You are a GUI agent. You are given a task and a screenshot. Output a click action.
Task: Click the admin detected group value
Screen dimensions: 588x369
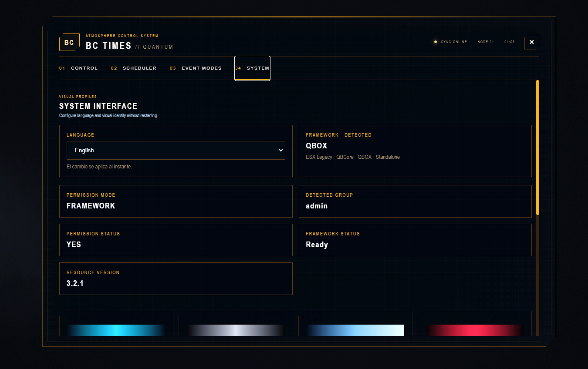pos(317,206)
